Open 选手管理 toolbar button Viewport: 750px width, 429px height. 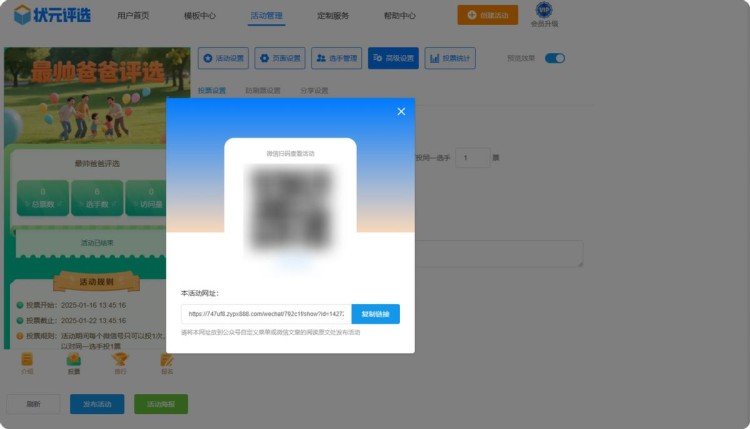point(336,58)
